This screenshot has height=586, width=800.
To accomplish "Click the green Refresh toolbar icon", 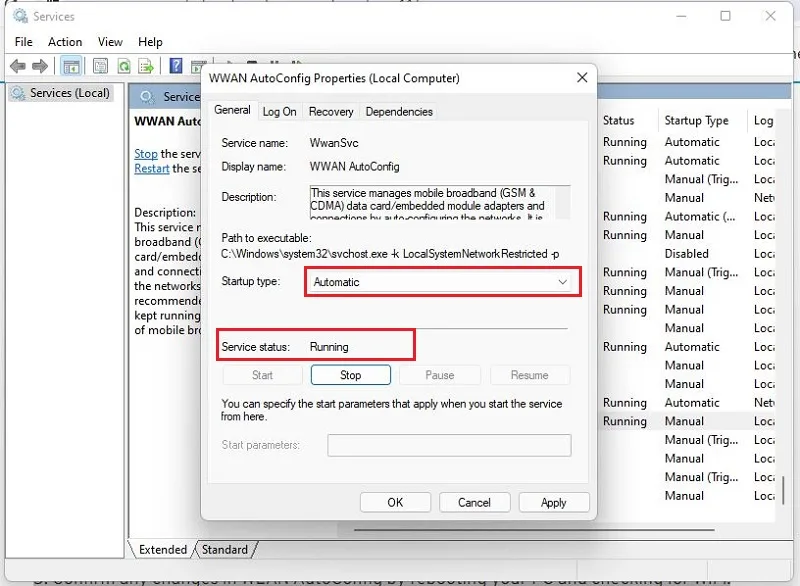I will click(x=124, y=66).
